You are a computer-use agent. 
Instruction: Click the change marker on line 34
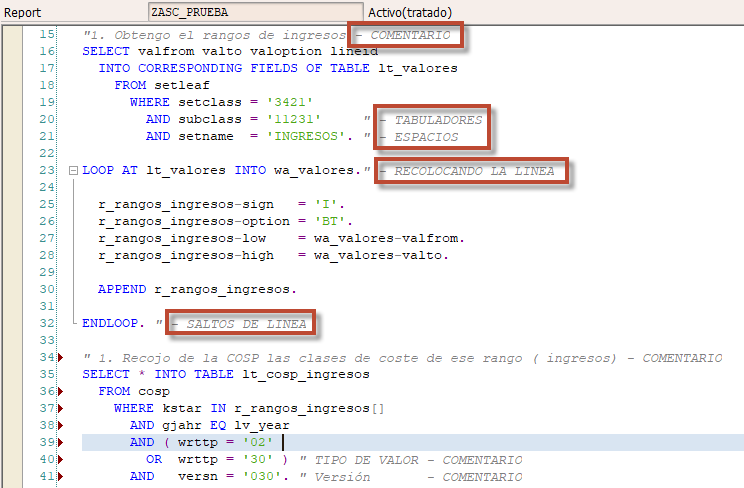[61, 357]
